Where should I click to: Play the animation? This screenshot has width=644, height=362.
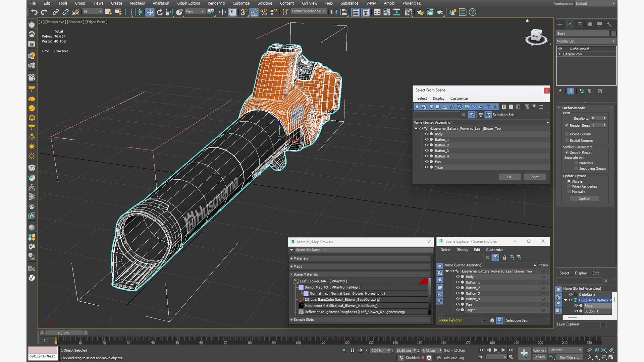pos(495,350)
